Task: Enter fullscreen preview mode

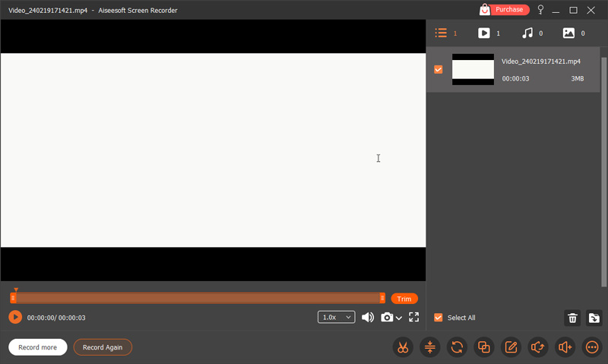Action: point(414,317)
